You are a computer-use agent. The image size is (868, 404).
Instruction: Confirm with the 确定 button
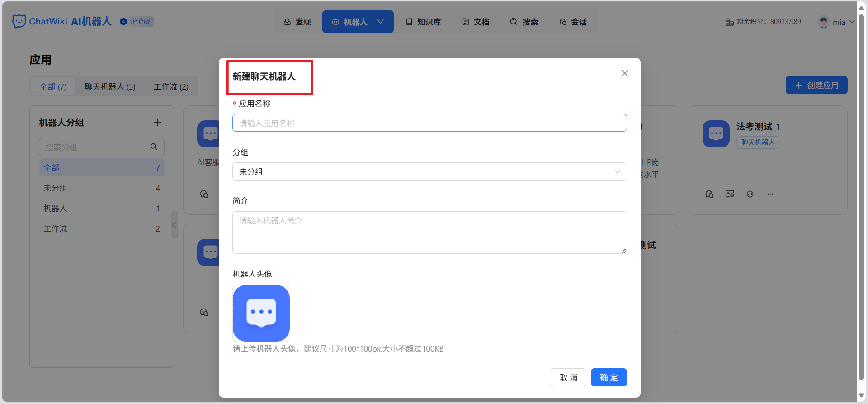click(x=609, y=377)
